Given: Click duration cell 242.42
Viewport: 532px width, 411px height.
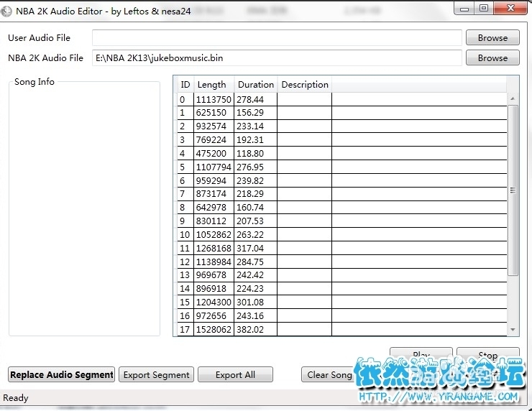Looking at the screenshot, I should click(255, 274).
